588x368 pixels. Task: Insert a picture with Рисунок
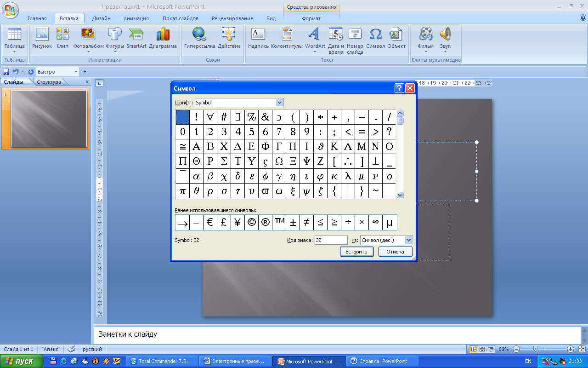[42, 38]
